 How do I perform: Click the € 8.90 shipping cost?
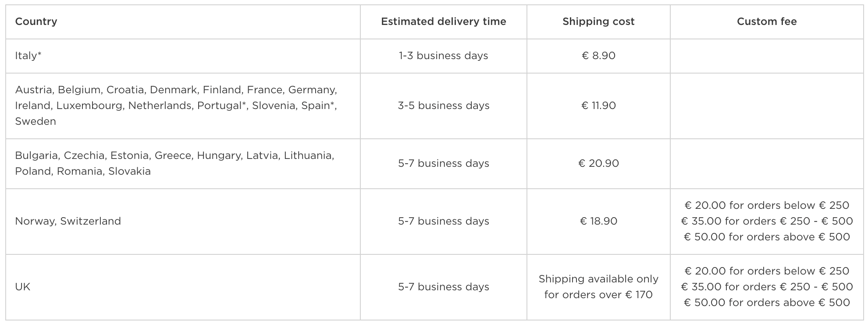598,56
